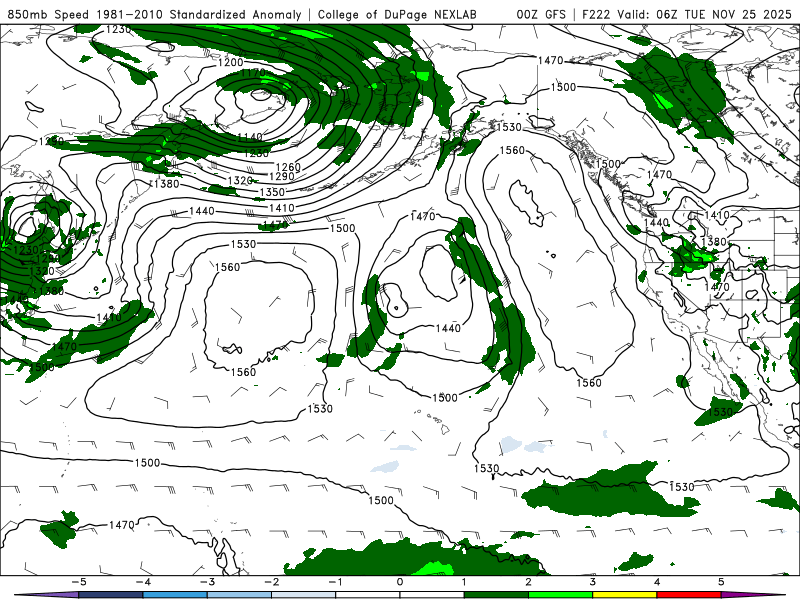The height and width of the screenshot is (600, 800).
Task: Click the '1140' contour label
Action: pyautogui.click(x=250, y=137)
